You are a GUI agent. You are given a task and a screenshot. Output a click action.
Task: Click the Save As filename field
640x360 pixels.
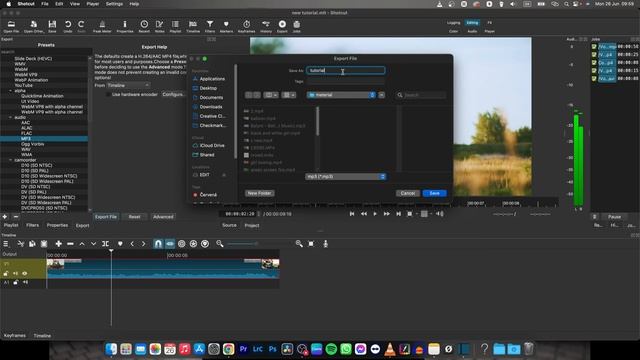[x=345, y=71]
